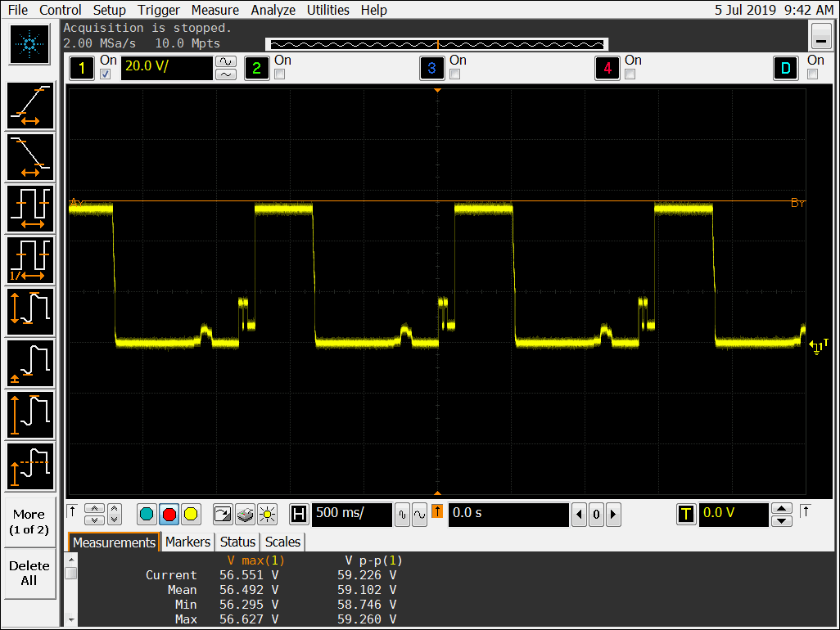Click the display intensity sun icon
The image size is (840, 630).
pyautogui.click(x=267, y=515)
